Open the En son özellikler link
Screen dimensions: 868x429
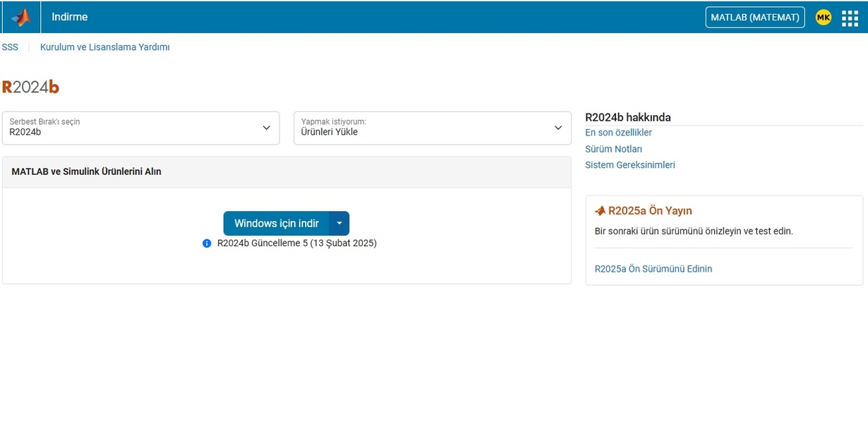coord(618,133)
